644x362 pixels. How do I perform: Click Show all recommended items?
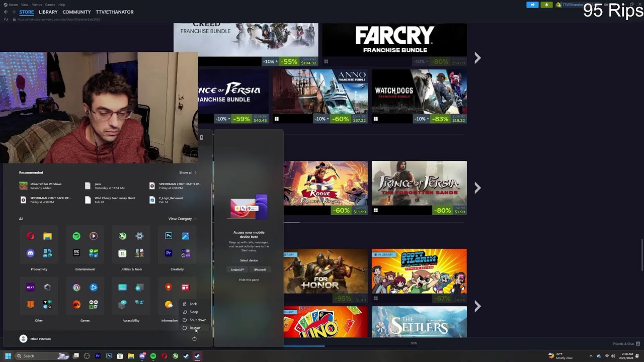click(188, 172)
